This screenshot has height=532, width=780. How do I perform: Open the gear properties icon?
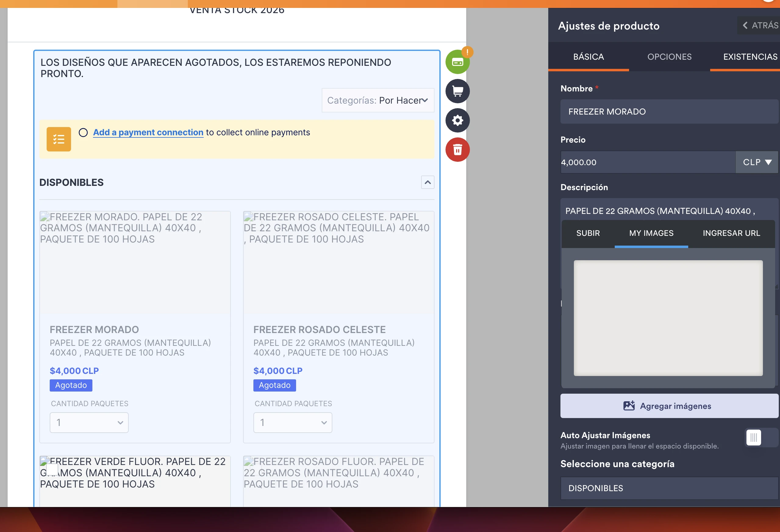tap(457, 120)
